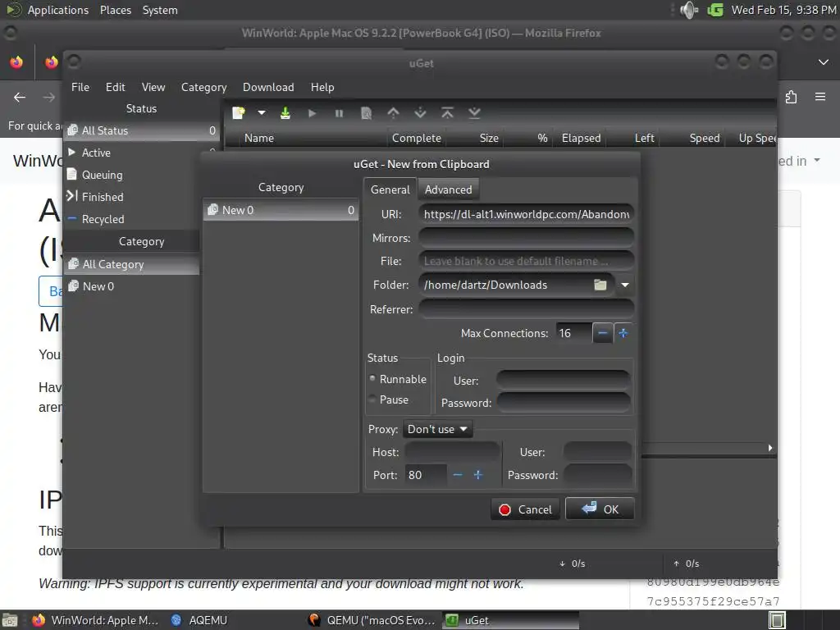Decrease proxy Port with minus button
Screen dimensions: 840x630
tap(458, 475)
